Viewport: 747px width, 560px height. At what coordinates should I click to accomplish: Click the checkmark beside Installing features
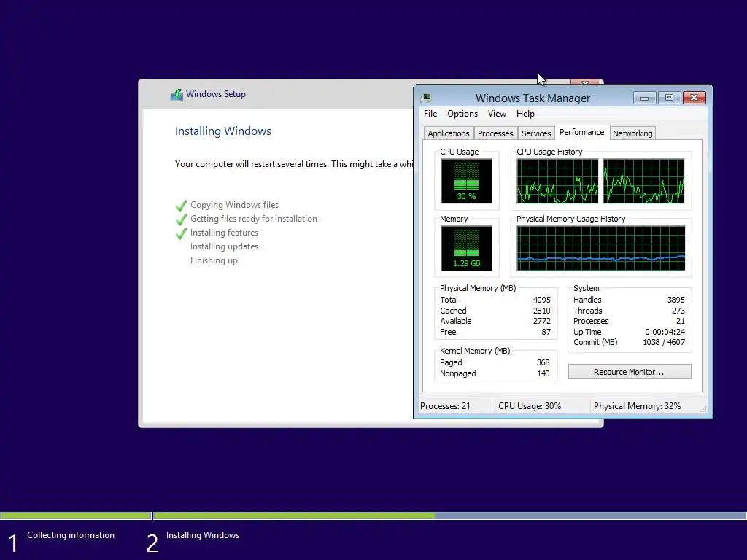click(181, 233)
